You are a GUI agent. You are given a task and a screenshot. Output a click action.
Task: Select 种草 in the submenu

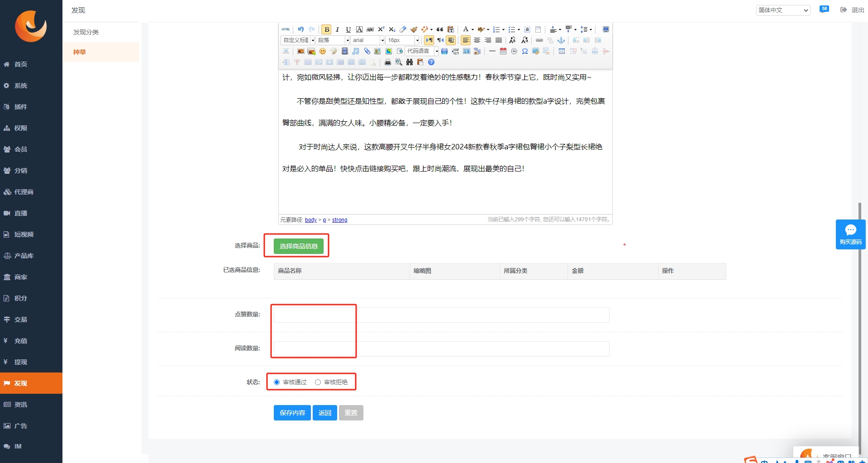click(80, 52)
